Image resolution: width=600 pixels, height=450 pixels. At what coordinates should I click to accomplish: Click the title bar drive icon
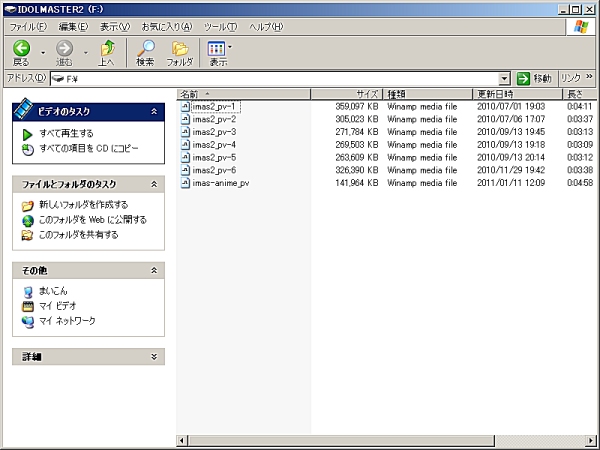point(10,9)
